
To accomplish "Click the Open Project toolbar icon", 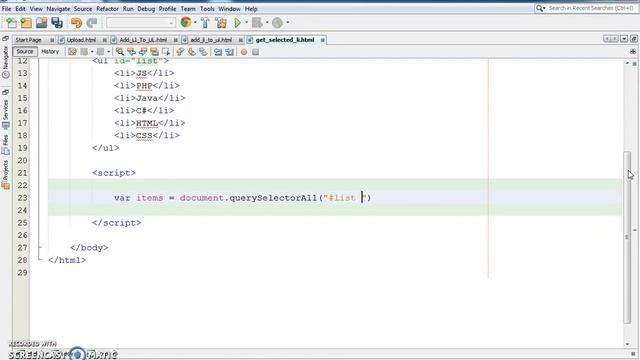I will [41, 23].
